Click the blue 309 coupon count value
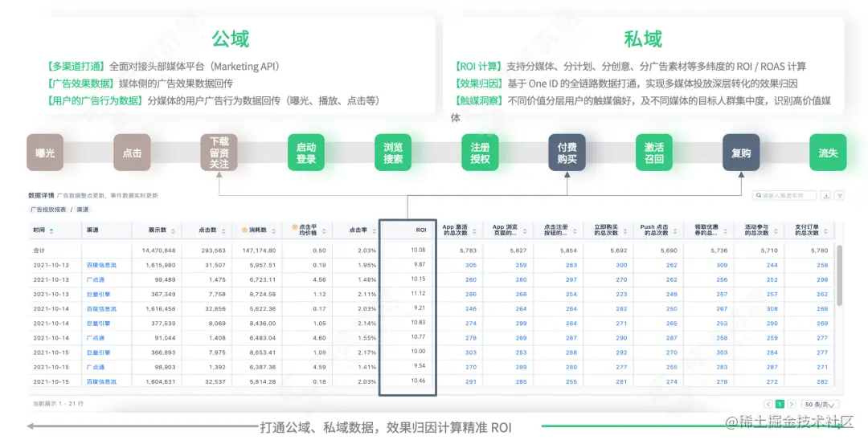Viewport: 868px width, 444px height. click(722, 266)
